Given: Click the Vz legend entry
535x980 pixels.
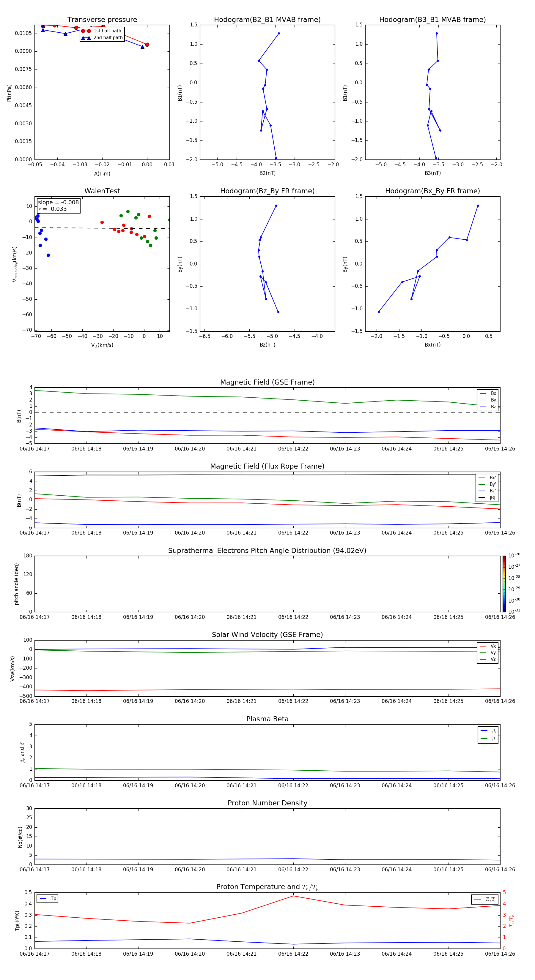Looking at the screenshot, I should 488,659.
